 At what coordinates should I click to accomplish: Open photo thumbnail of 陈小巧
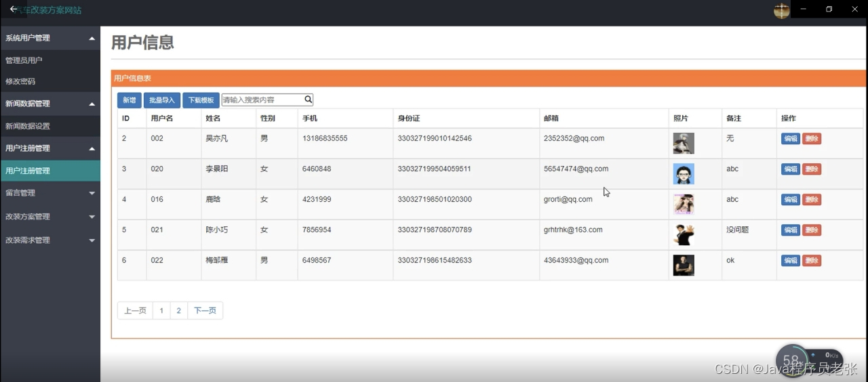pyautogui.click(x=684, y=235)
